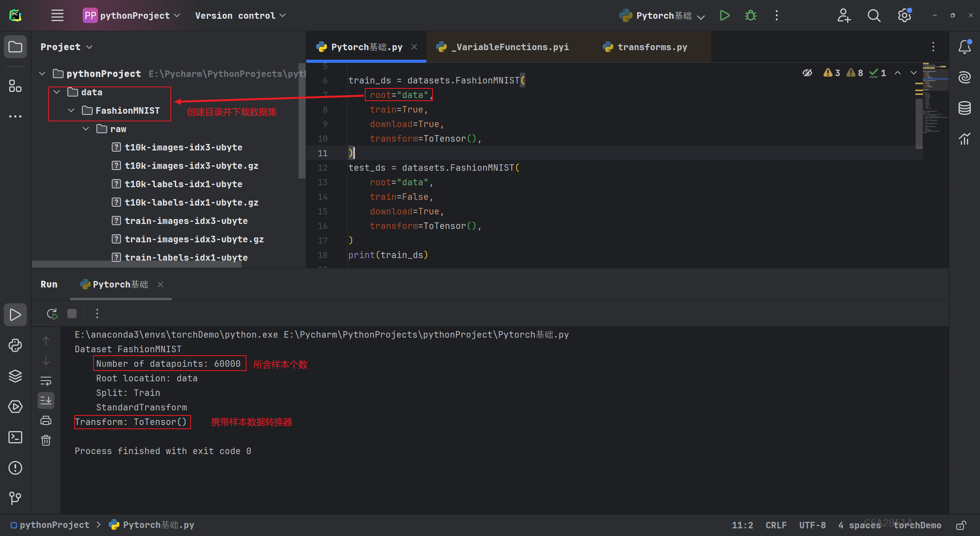Collapse the FashionMNIST folder
Viewport: 980px width, 536px height.
(71, 111)
